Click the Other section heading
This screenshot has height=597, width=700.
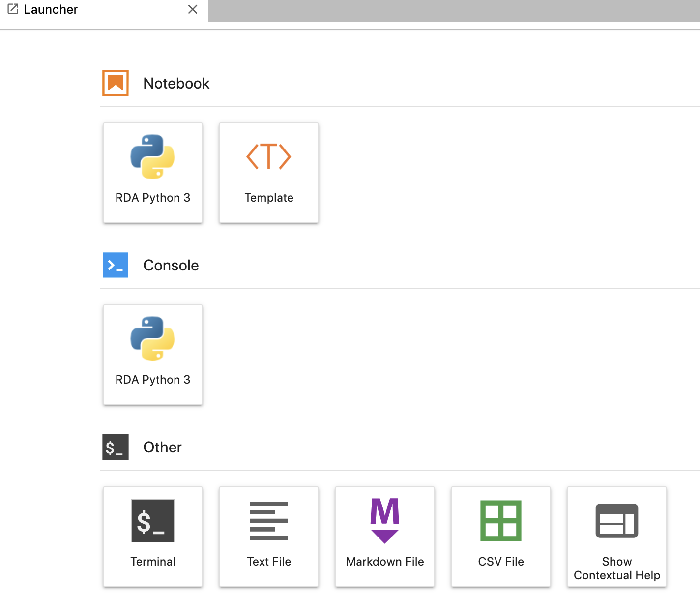coord(162,447)
